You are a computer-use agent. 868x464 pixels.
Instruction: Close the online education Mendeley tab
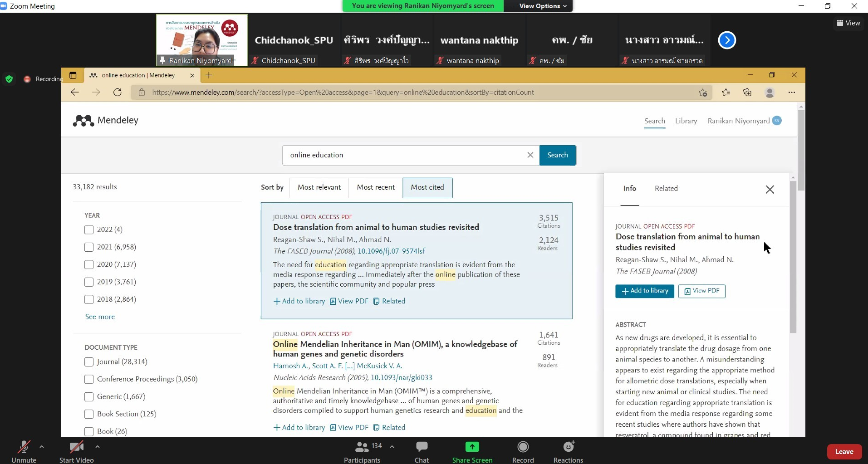pos(192,76)
